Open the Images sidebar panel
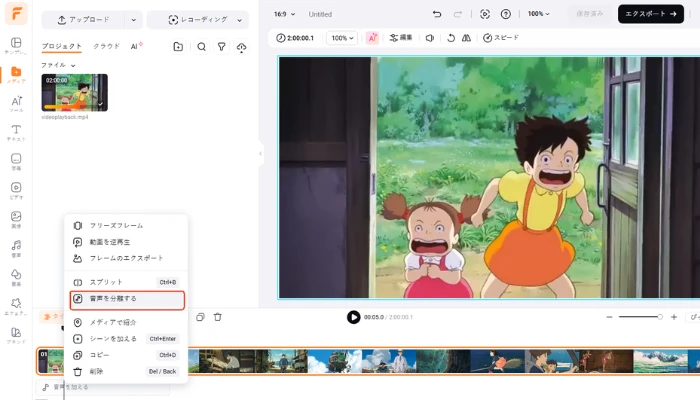 pos(16,220)
